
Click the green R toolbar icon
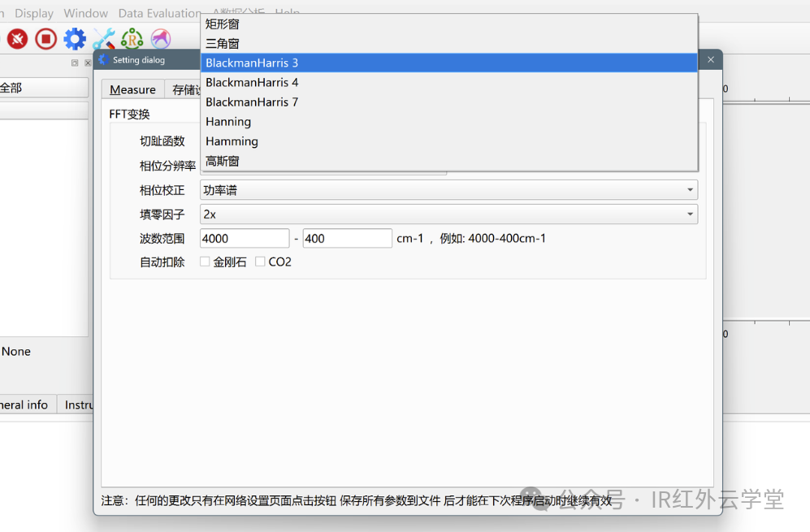131,38
